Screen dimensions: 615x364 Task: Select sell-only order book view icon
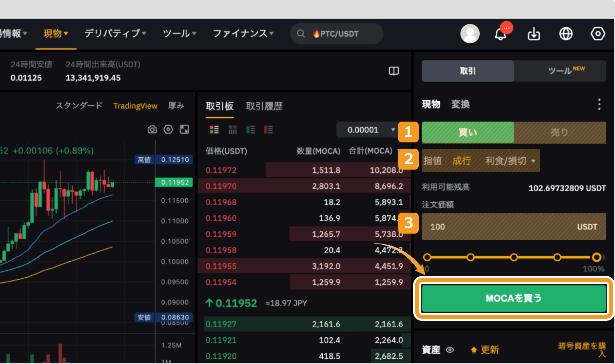point(268,130)
